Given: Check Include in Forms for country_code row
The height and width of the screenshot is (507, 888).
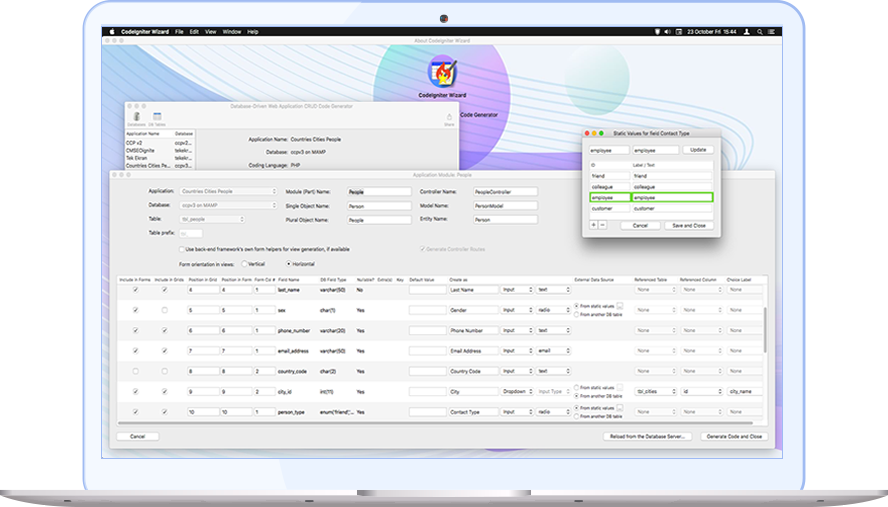Looking at the screenshot, I should click(135, 371).
